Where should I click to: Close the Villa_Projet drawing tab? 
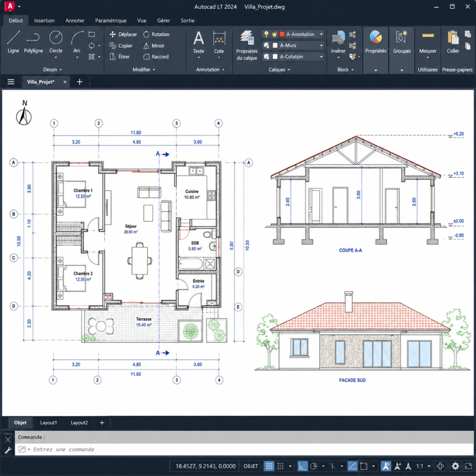click(65, 82)
